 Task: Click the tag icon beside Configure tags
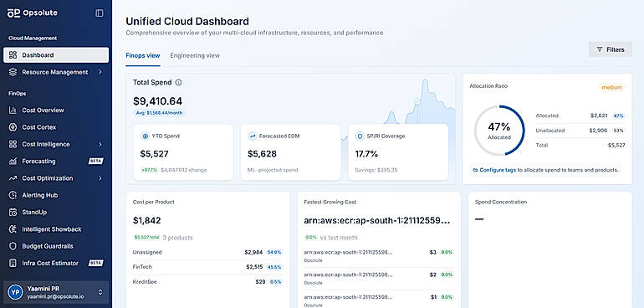476,170
